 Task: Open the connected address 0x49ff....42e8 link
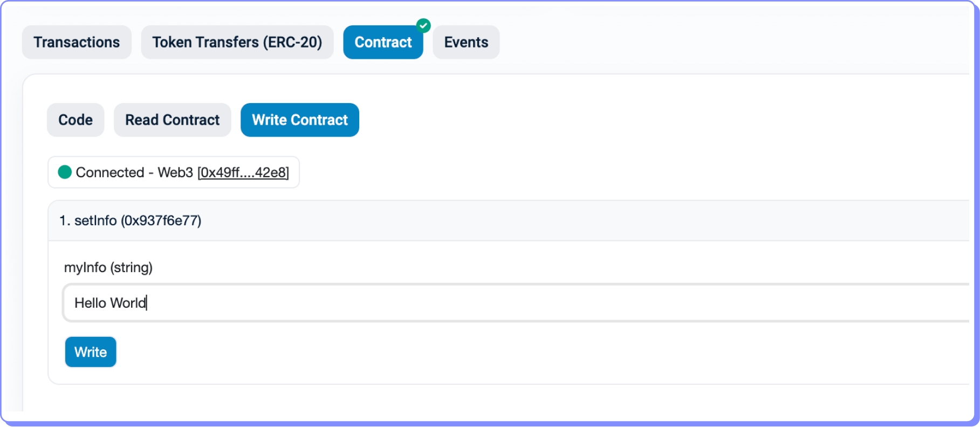point(243,173)
